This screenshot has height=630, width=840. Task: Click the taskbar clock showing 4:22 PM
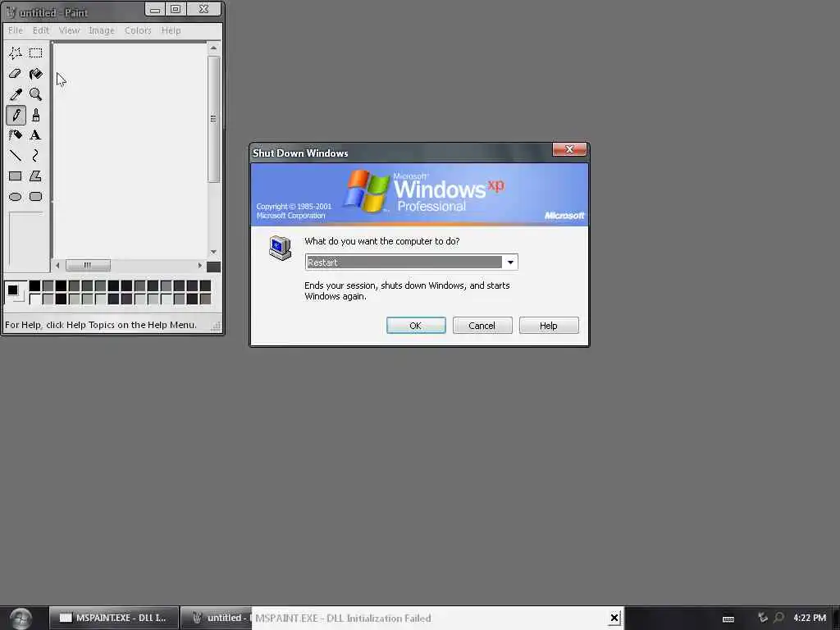point(810,618)
